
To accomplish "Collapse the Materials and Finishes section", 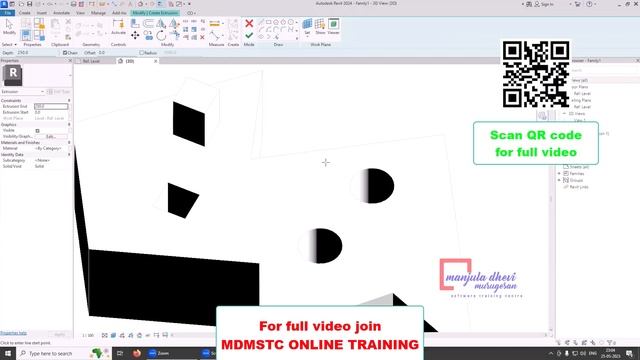I will (69, 142).
